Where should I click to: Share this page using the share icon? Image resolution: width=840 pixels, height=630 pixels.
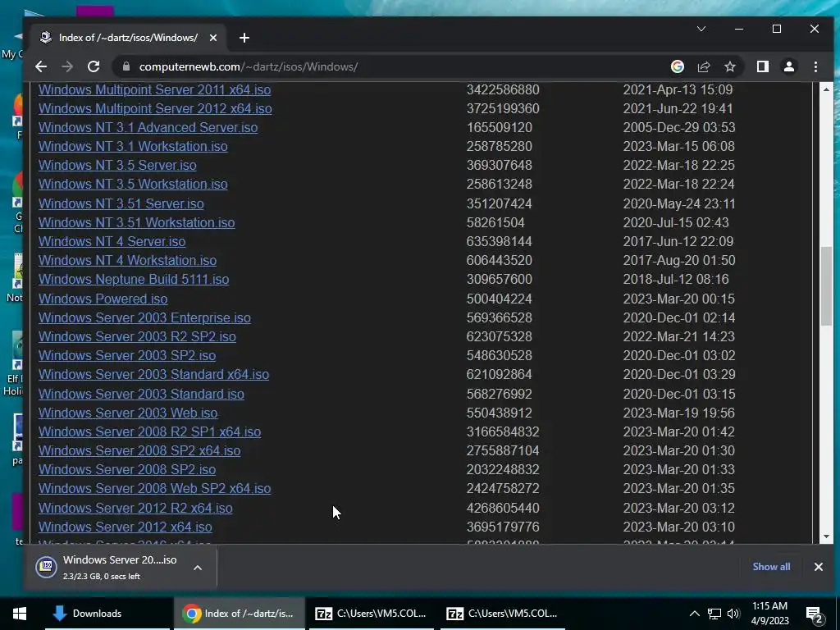click(703, 66)
